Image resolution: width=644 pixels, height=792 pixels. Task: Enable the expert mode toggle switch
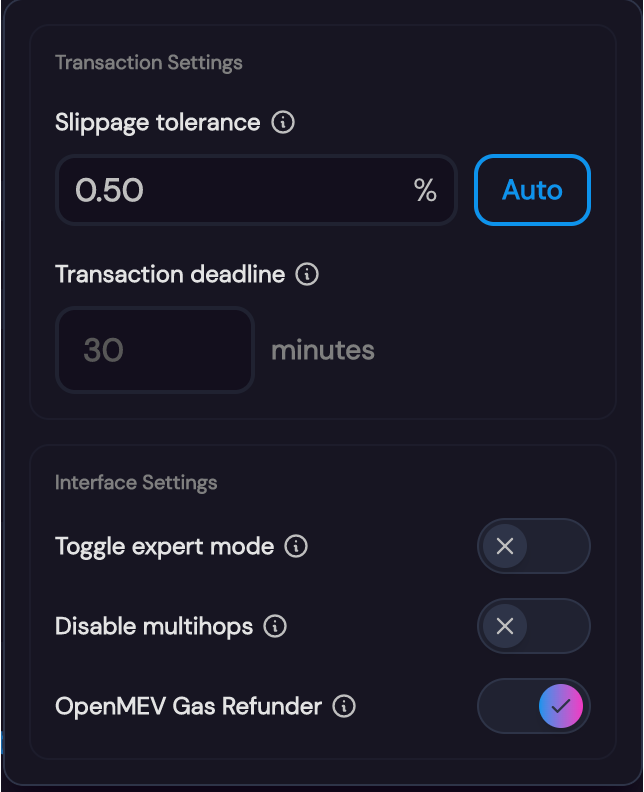click(533, 546)
